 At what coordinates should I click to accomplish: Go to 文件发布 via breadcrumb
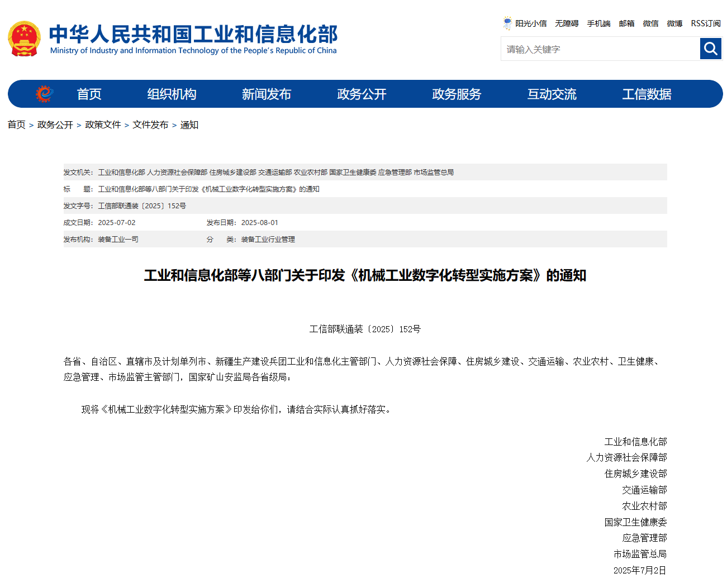point(150,125)
